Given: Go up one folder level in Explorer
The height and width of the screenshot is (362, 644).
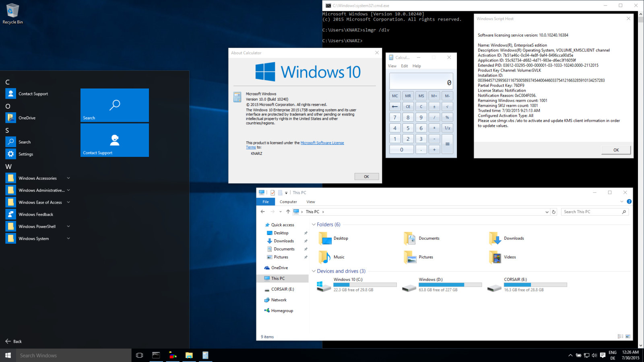Looking at the screenshot, I should (x=288, y=212).
